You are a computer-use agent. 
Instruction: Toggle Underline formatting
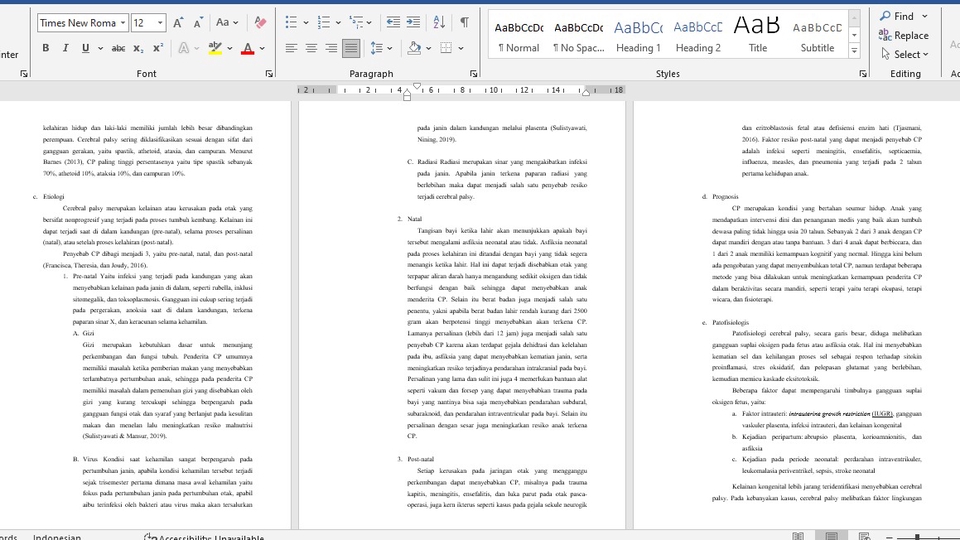86,48
